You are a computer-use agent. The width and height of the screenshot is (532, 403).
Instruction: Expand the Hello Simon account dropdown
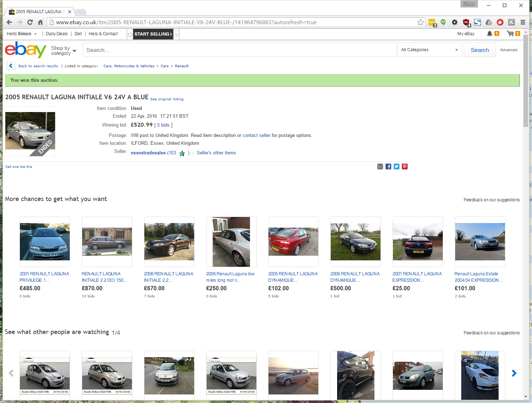click(22, 34)
